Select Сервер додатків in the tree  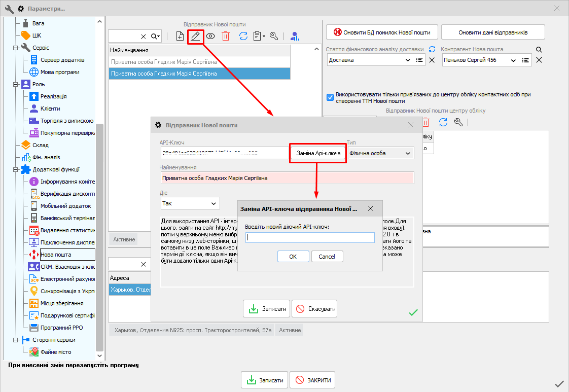point(62,60)
